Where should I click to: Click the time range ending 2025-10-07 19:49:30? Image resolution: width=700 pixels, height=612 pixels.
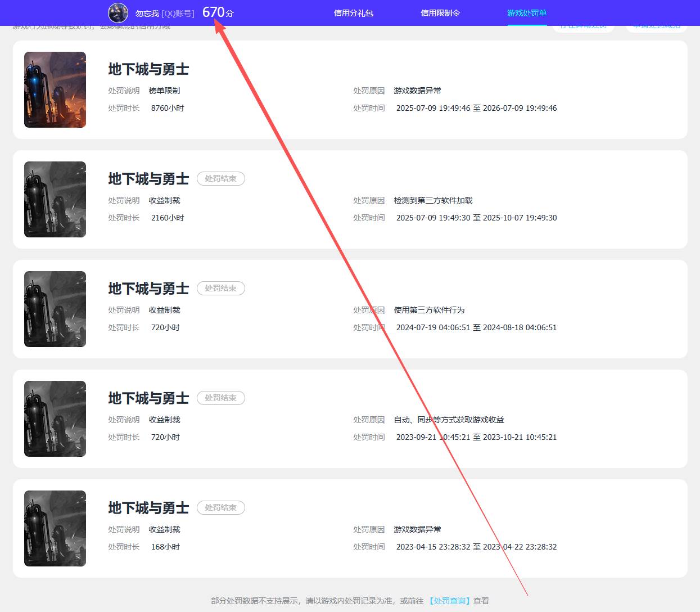(476, 218)
